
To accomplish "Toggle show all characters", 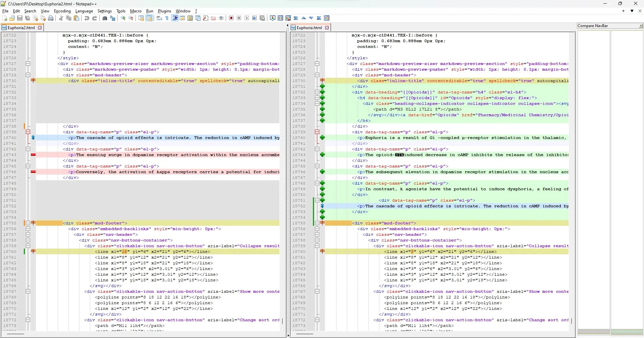I will 167,18.
